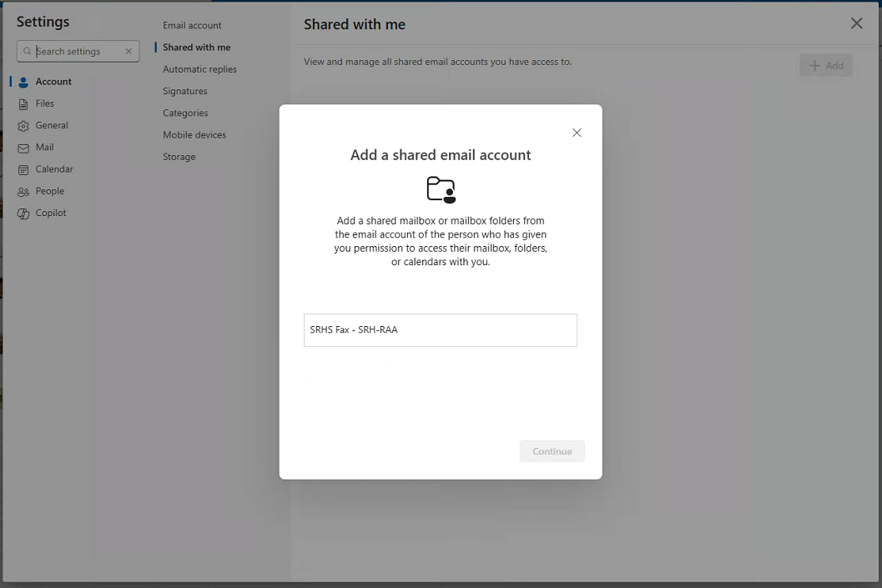Close the Settings window
The height and width of the screenshot is (588, 882).
point(856,23)
